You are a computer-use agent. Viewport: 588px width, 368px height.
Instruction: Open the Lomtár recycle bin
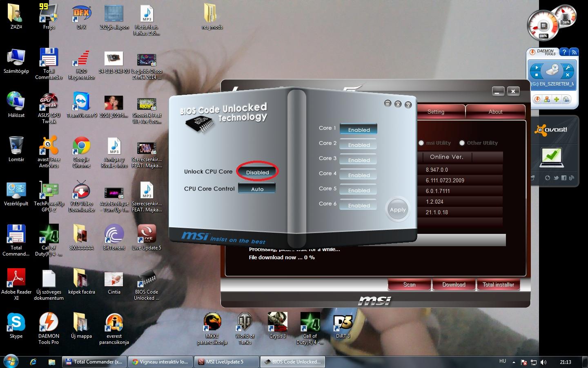click(x=16, y=149)
